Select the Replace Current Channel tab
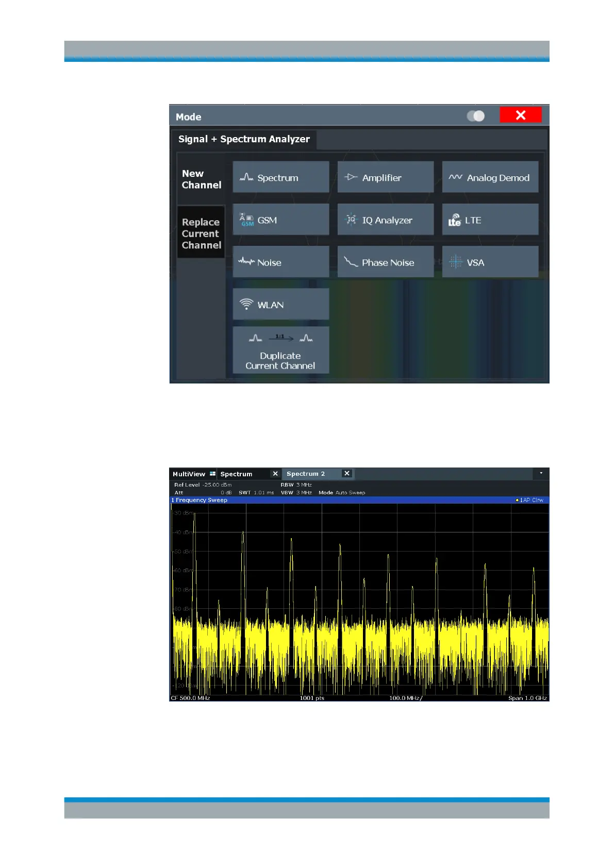The image size is (614, 868). (x=201, y=233)
